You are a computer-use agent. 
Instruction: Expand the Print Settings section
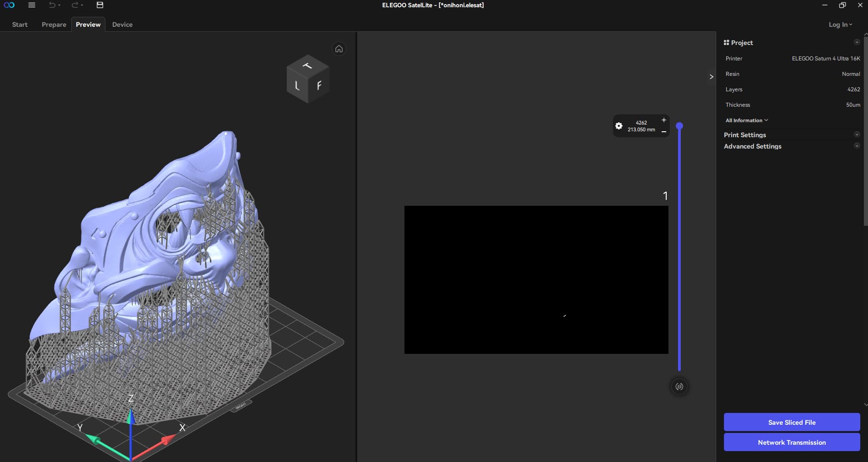857,134
